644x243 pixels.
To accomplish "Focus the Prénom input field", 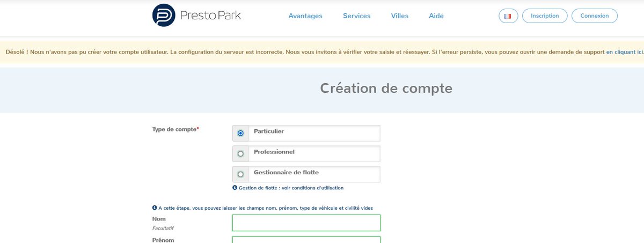I will coord(306,239).
